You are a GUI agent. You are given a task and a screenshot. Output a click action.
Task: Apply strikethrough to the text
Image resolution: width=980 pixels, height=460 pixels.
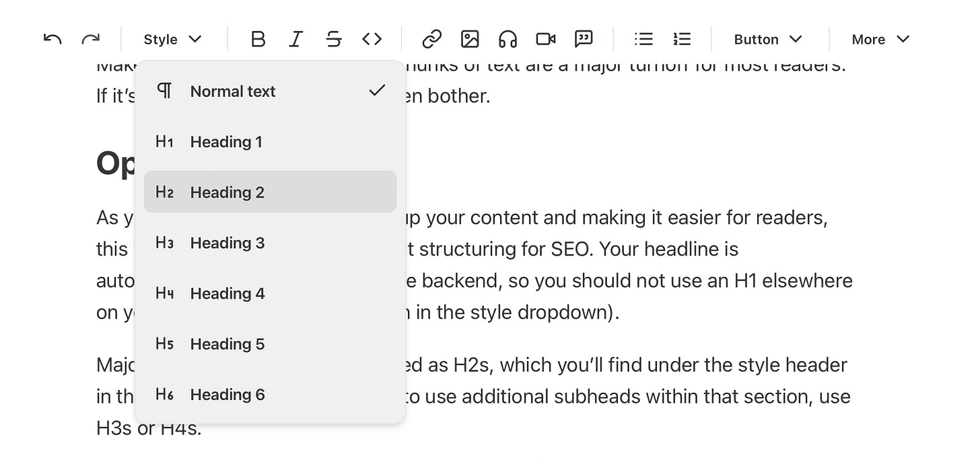pos(333,39)
